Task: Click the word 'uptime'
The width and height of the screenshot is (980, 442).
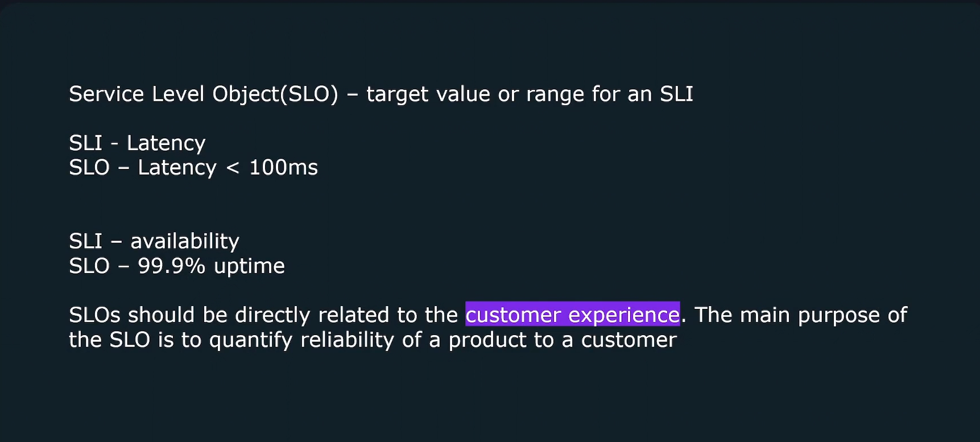Action: (249, 266)
